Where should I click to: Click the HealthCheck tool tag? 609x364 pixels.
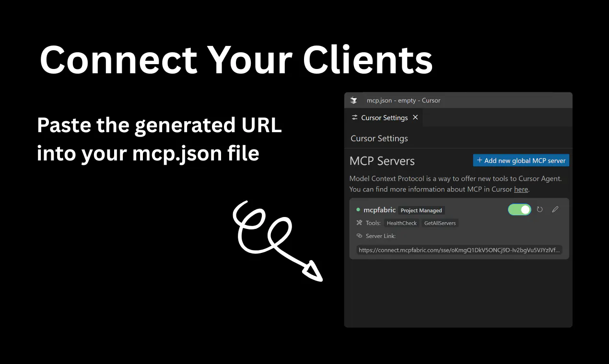point(402,223)
